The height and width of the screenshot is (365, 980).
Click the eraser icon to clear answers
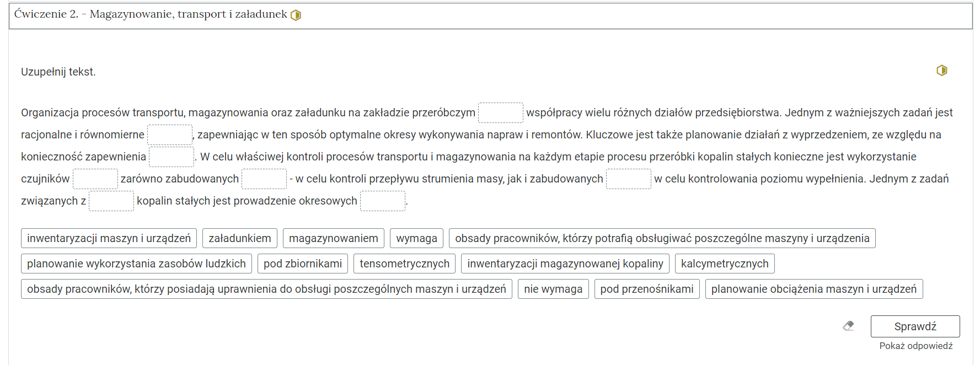849,326
